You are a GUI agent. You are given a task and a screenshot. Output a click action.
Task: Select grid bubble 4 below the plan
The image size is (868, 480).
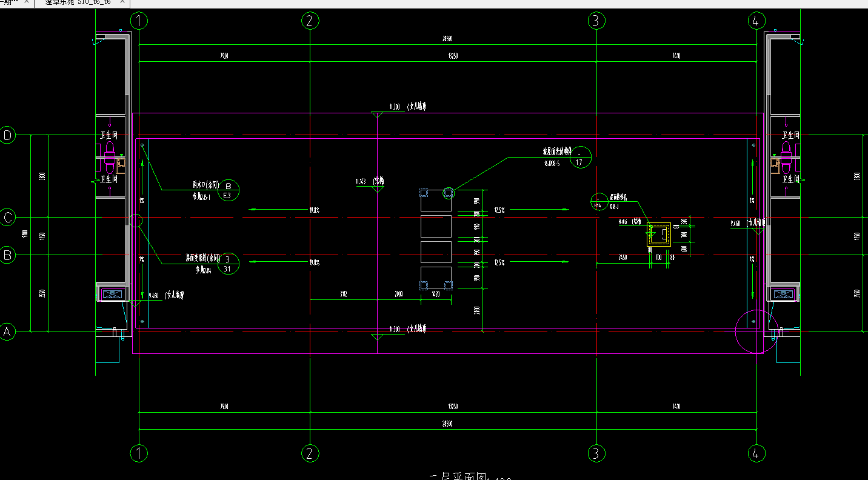pyautogui.click(x=755, y=453)
